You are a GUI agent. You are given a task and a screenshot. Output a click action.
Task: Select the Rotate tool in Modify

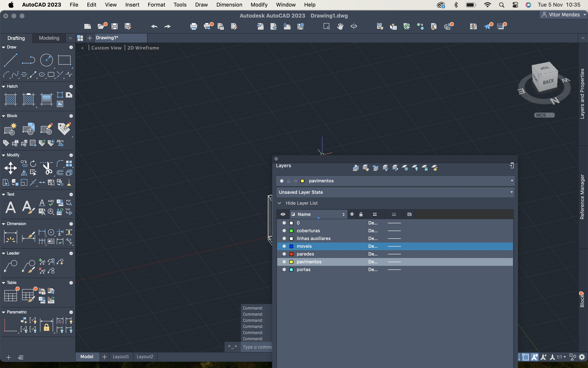[33, 163]
